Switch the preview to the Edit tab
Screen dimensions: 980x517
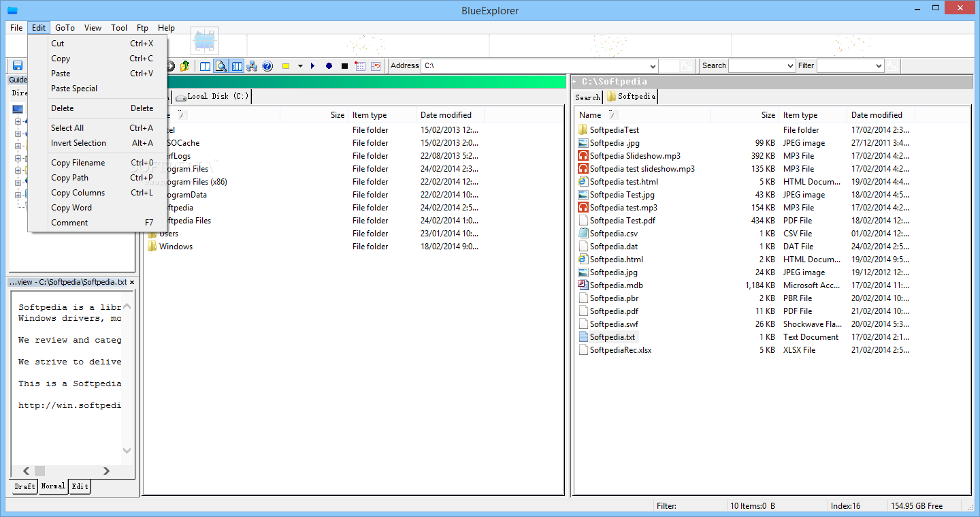(80, 486)
